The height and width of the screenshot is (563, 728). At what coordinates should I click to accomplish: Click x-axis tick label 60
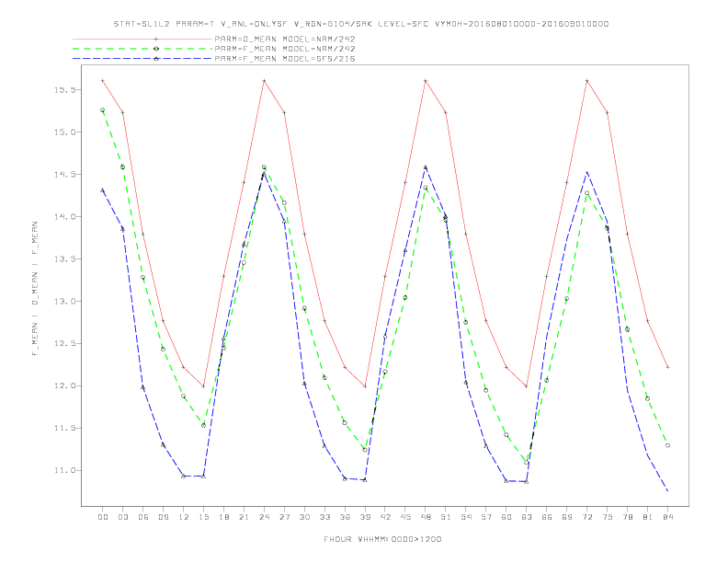[x=506, y=517]
